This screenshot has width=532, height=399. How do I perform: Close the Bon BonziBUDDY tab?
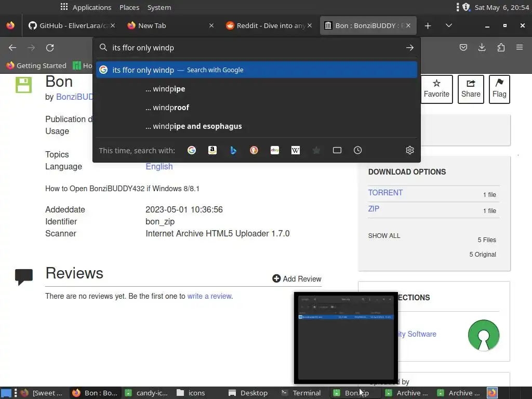click(408, 26)
